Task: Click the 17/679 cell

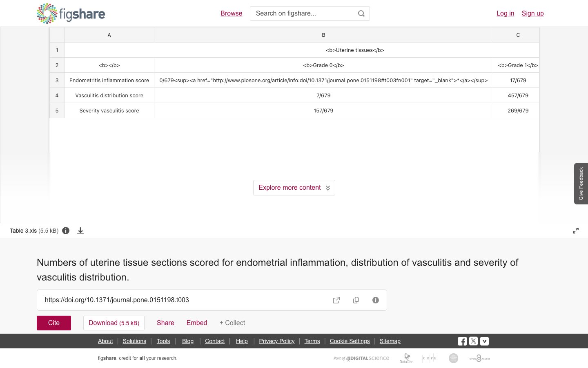Action: click(516, 81)
